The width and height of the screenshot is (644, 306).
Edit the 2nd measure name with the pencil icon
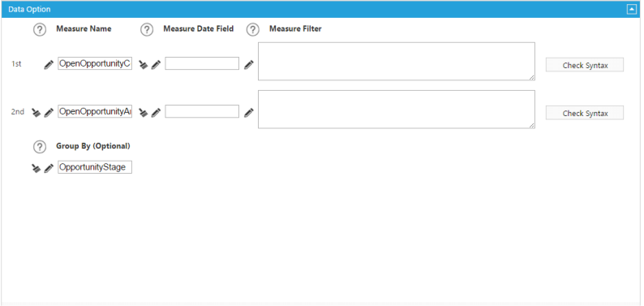click(49, 113)
